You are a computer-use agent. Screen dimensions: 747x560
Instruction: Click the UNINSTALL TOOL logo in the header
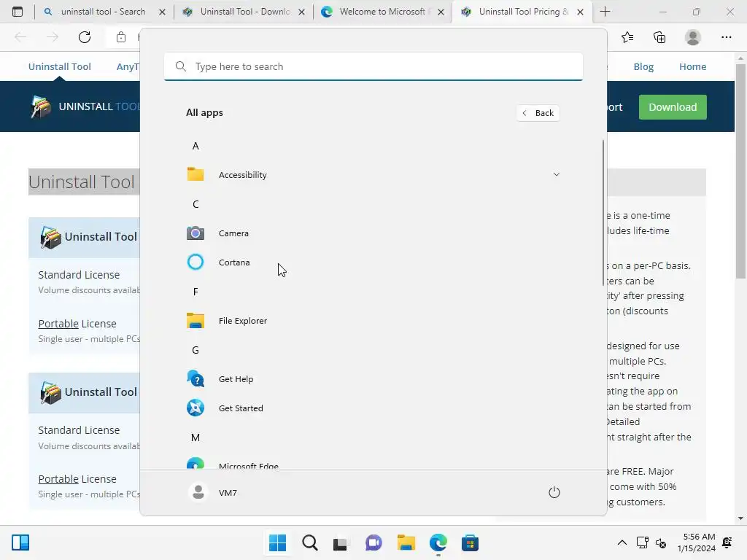pos(85,106)
